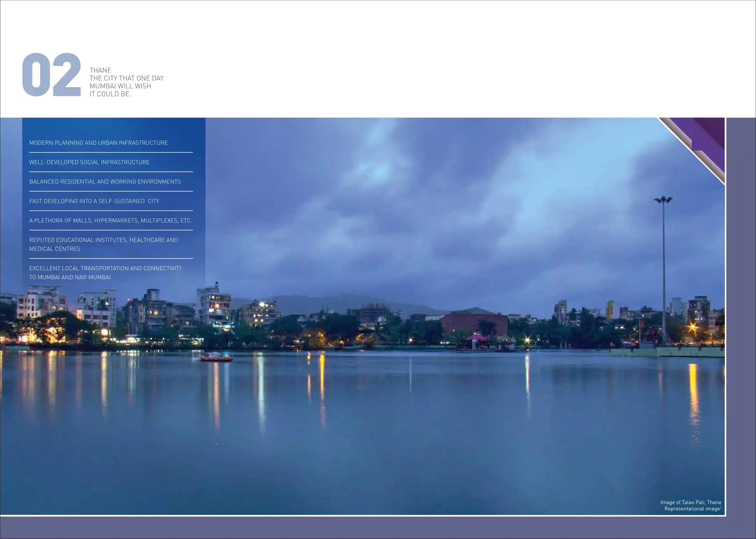The image size is (756, 539).
Task: Click 'Image of Talao Pali, Thane' caption
Action: click(x=691, y=502)
